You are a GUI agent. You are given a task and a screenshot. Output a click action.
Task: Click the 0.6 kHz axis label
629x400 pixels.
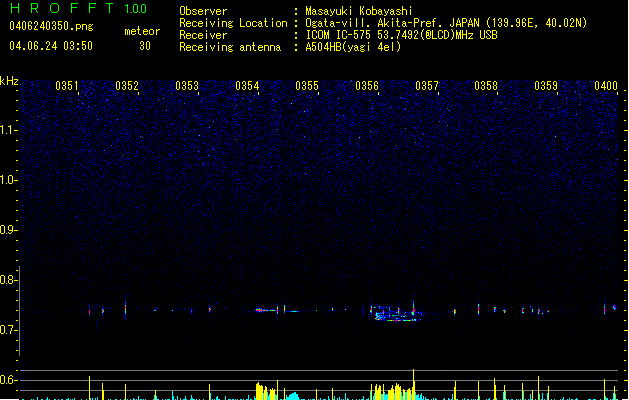[8, 380]
